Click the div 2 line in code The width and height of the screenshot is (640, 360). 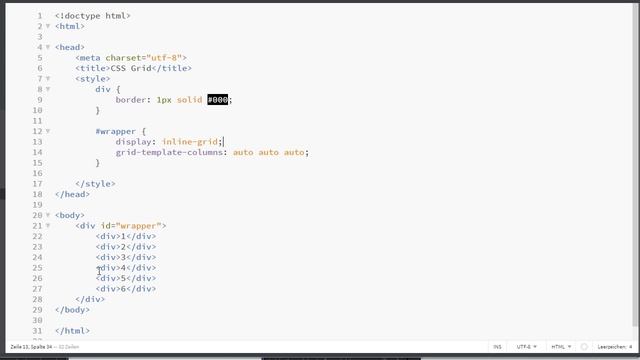(126, 247)
